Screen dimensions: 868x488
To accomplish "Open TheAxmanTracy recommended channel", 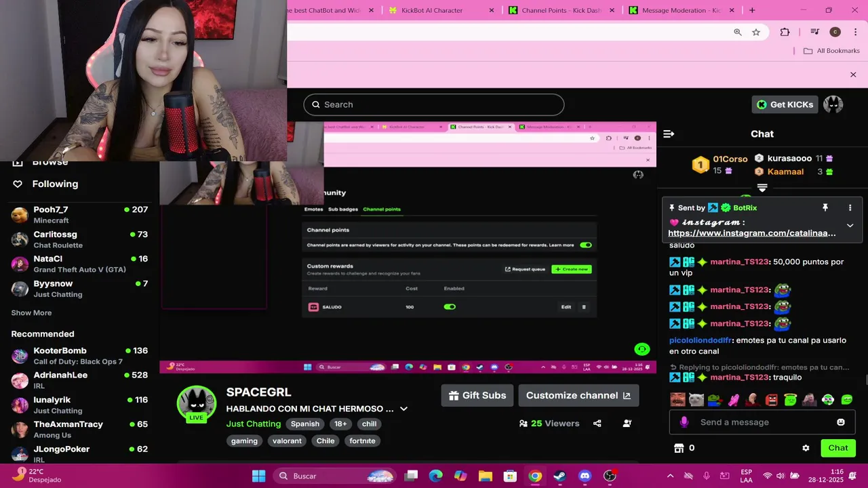I will (79, 430).
